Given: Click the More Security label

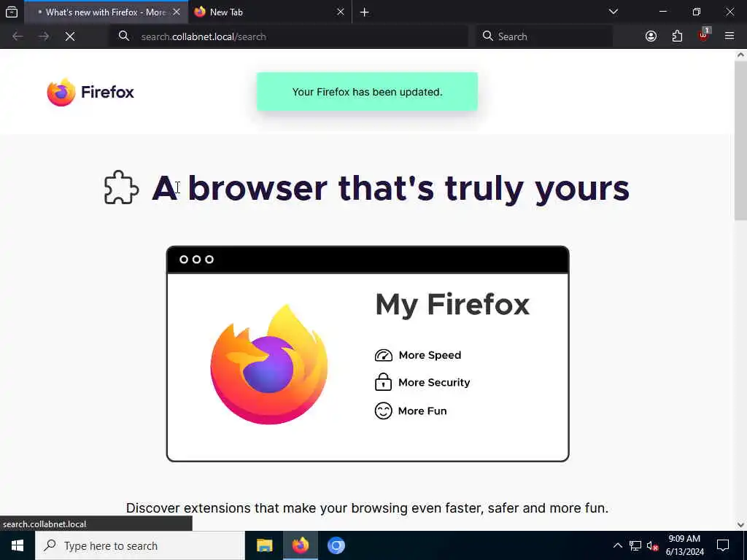Looking at the screenshot, I should 434,382.
